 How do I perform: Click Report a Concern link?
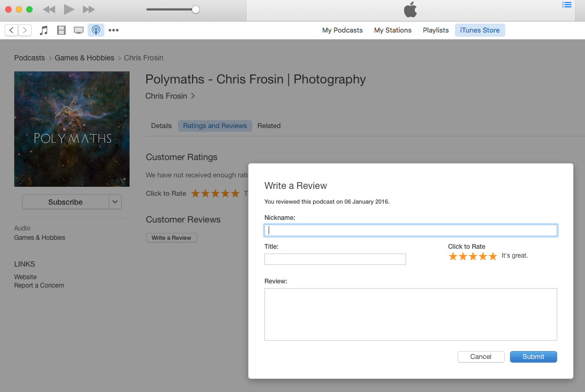(x=39, y=285)
